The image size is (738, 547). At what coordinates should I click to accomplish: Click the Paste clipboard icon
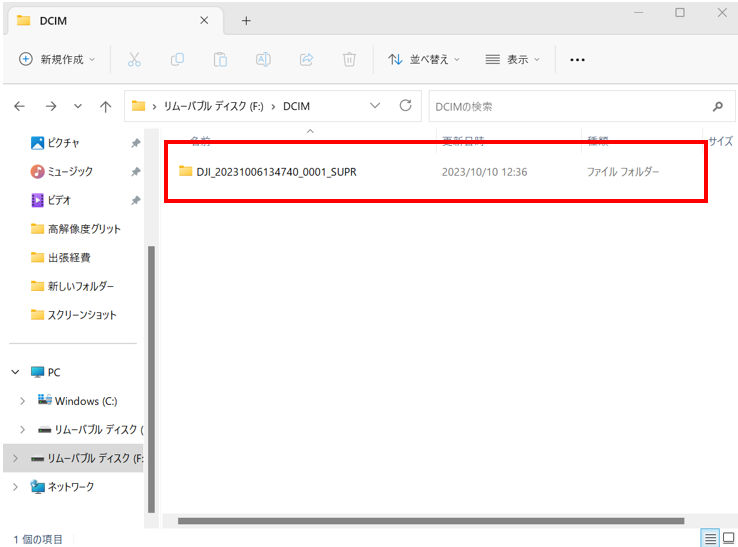click(220, 59)
